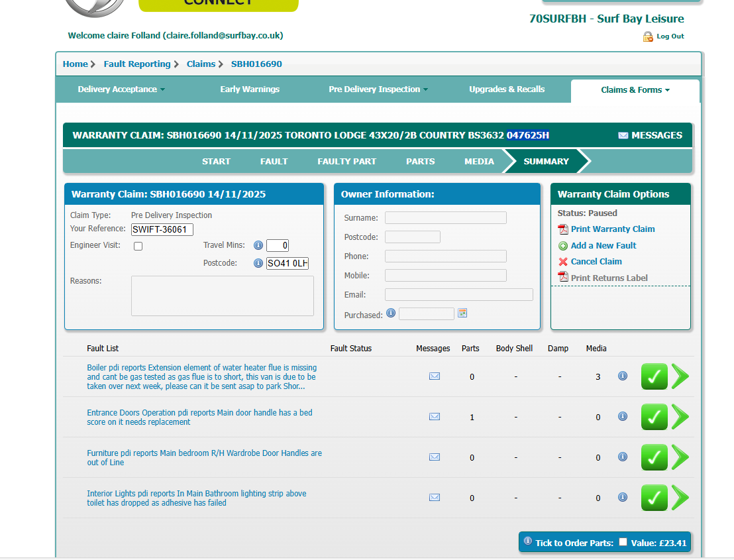Click the Log Out lock icon

[648, 36]
